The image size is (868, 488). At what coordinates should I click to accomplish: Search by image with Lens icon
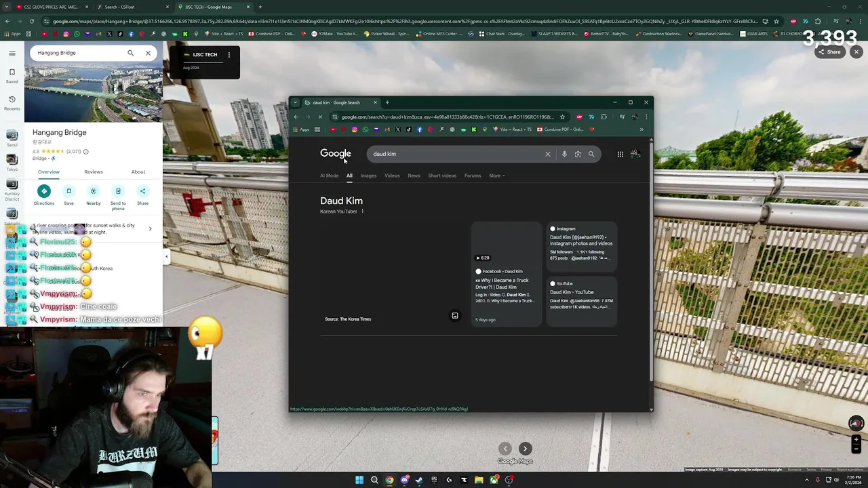click(578, 154)
